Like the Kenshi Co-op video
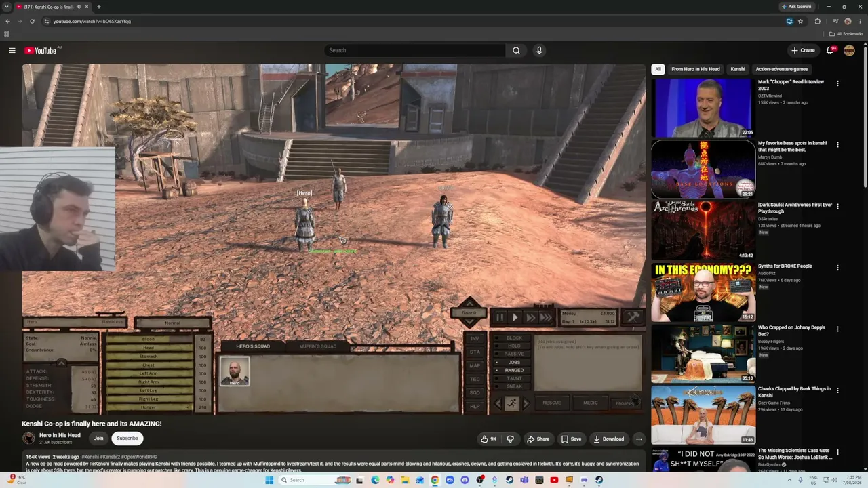Image resolution: width=868 pixels, height=488 pixels. tap(488, 439)
